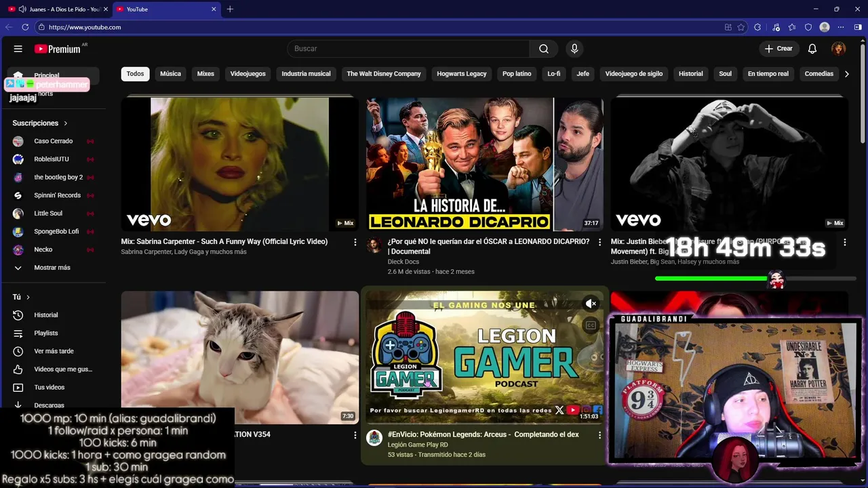Close the YouTube browser tab
868x488 pixels.
(214, 9)
